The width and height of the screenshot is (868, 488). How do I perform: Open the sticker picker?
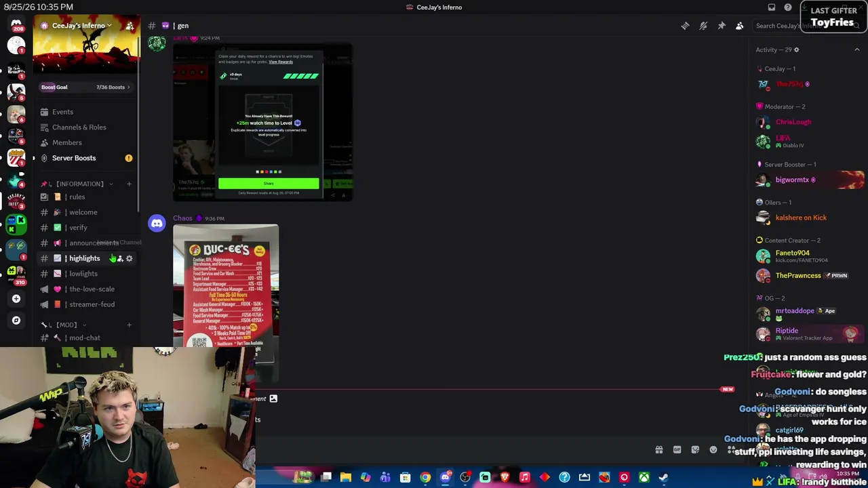coord(695,449)
